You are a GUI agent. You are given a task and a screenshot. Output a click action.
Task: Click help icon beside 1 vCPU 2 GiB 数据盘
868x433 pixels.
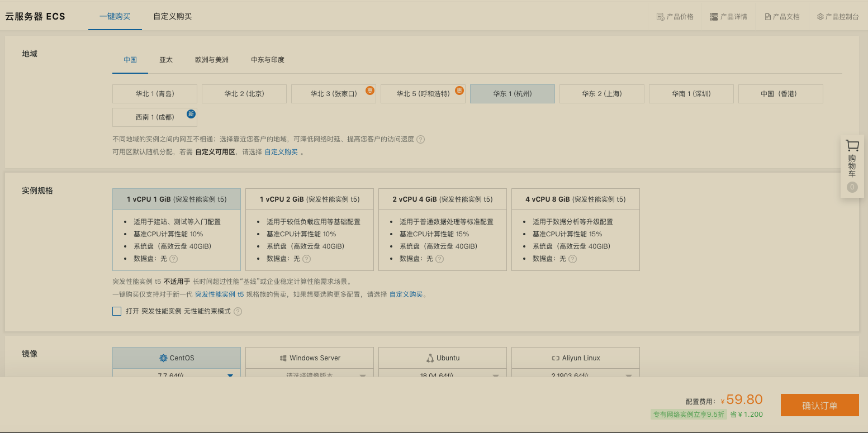point(306,259)
